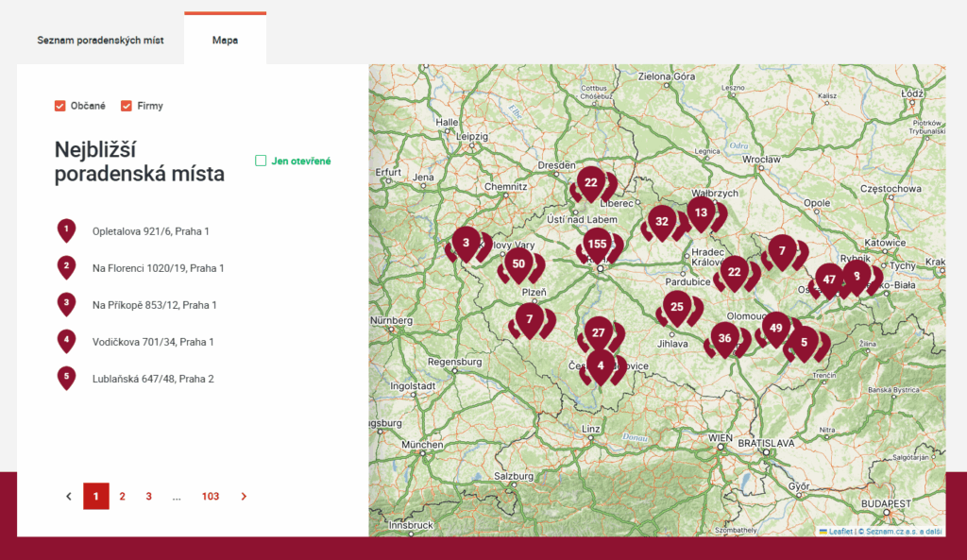Uncheck the Občané checkbox
Viewport: 967px width, 560px height.
[59, 106]
